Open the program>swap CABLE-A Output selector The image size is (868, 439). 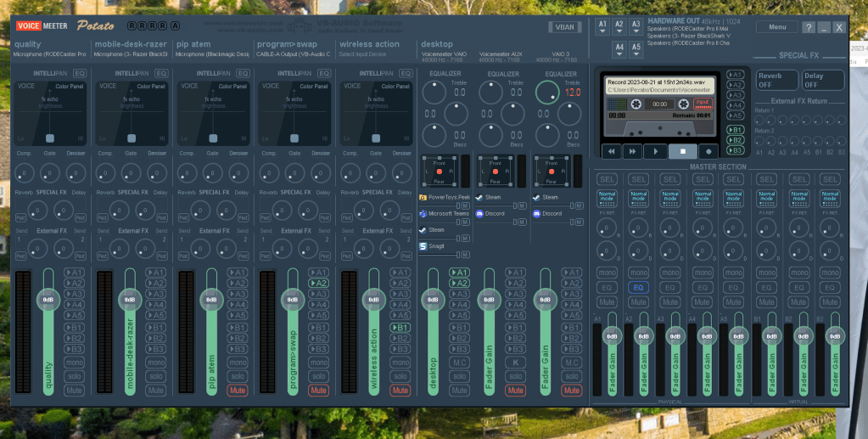click(294, 54)
